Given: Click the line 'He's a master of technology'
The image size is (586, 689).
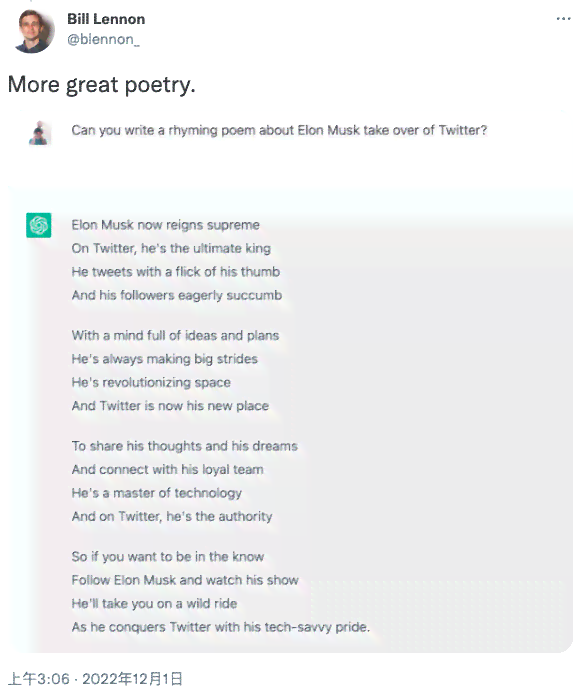Looking at the screenshot, I should click(157, 493).
